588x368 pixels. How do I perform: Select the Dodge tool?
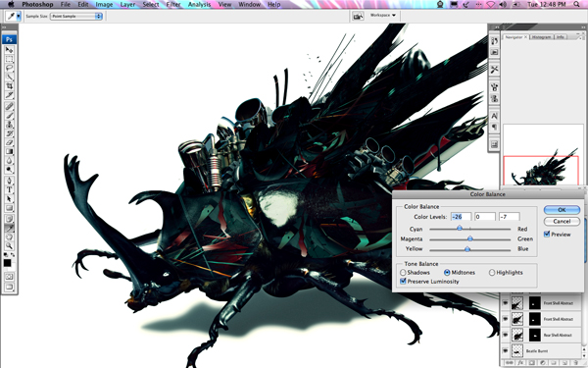(x=9, y=170)
